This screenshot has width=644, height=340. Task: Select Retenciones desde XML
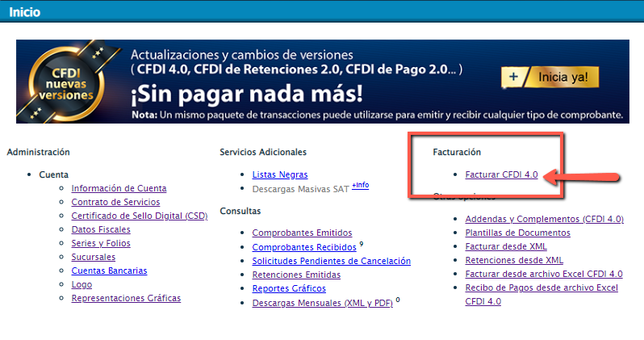[x=514, y=260]
